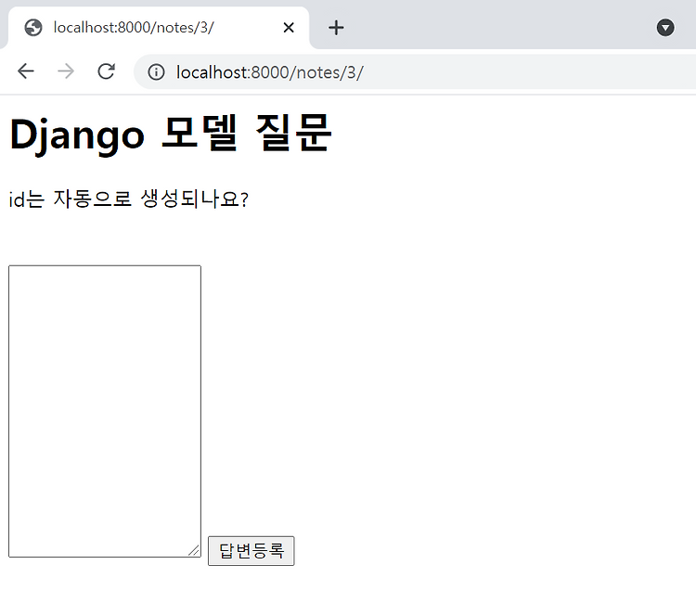
Task: Submit with the 답변등록 button
Action: pos(251,551)
